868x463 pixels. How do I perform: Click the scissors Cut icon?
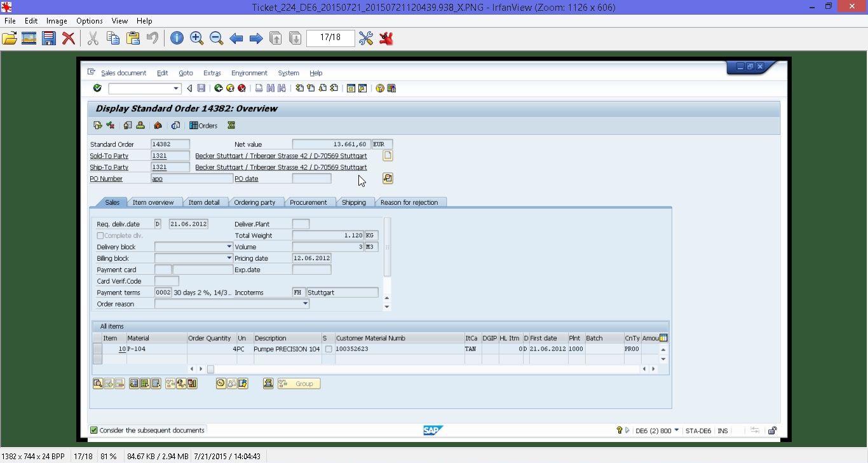(x=93, y=38)
